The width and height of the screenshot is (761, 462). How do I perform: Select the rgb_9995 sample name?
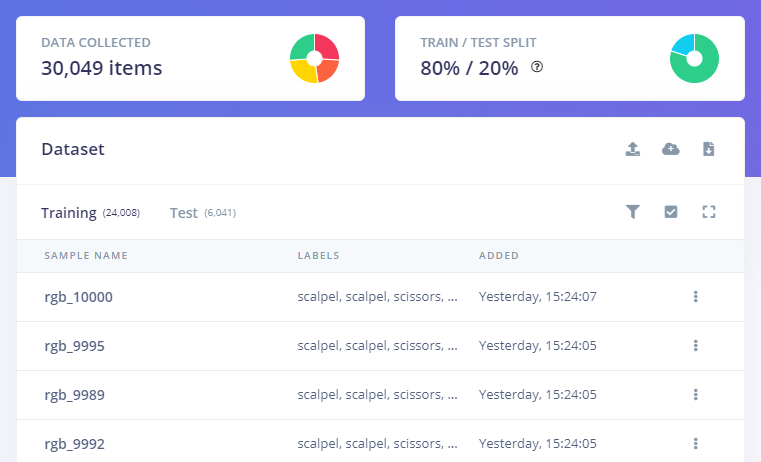pyautogui.click(x=74, y=346)
